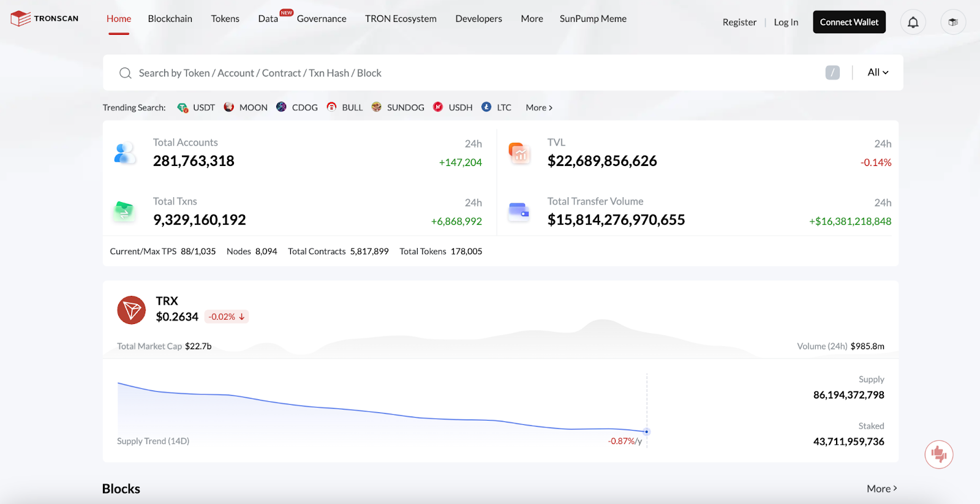Click the MOON token icon

[229, 107]
